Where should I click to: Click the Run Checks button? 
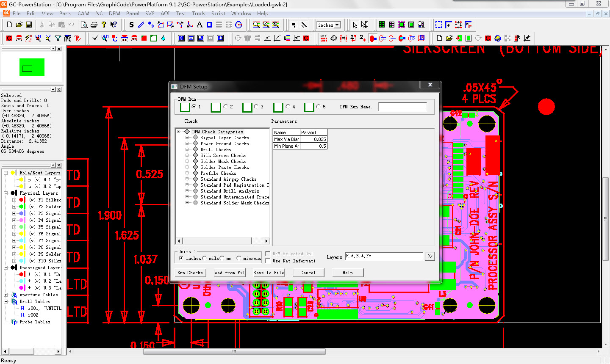(x=190, y=273)
